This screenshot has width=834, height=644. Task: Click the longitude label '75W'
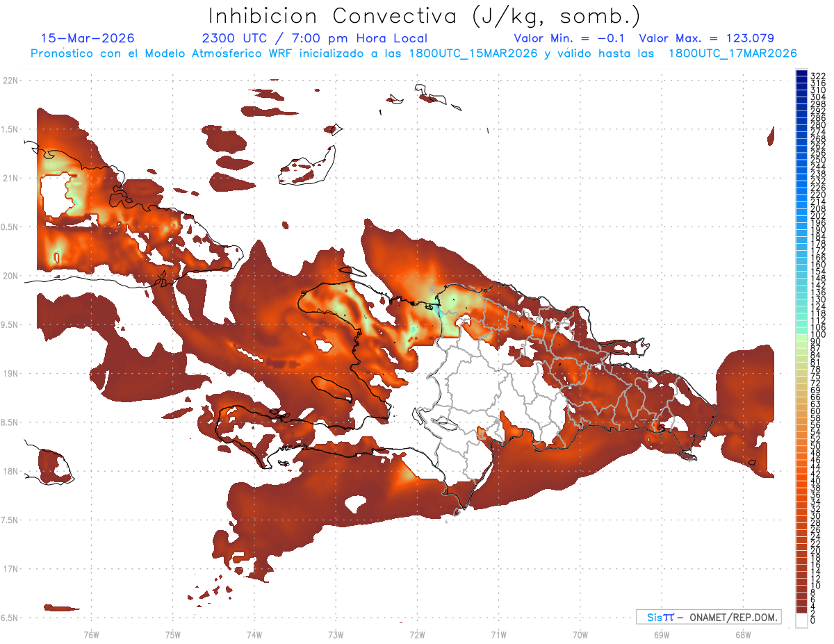coord(173,634)
